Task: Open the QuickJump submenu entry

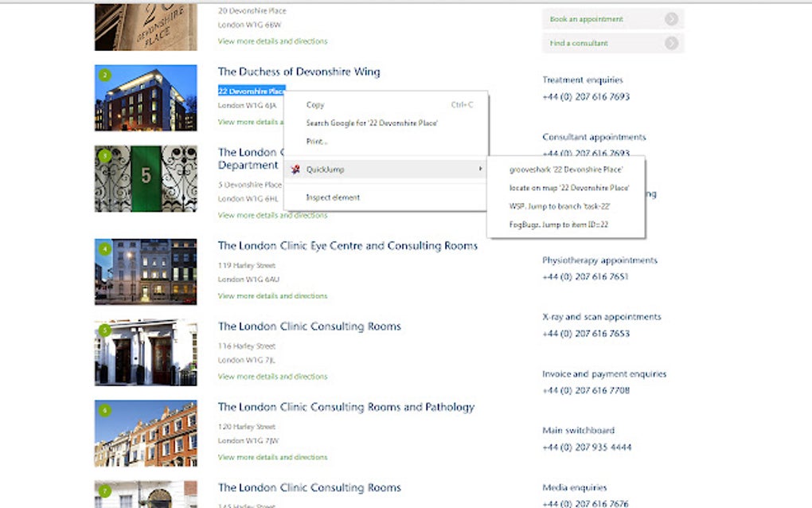Action: coord(386,170)
